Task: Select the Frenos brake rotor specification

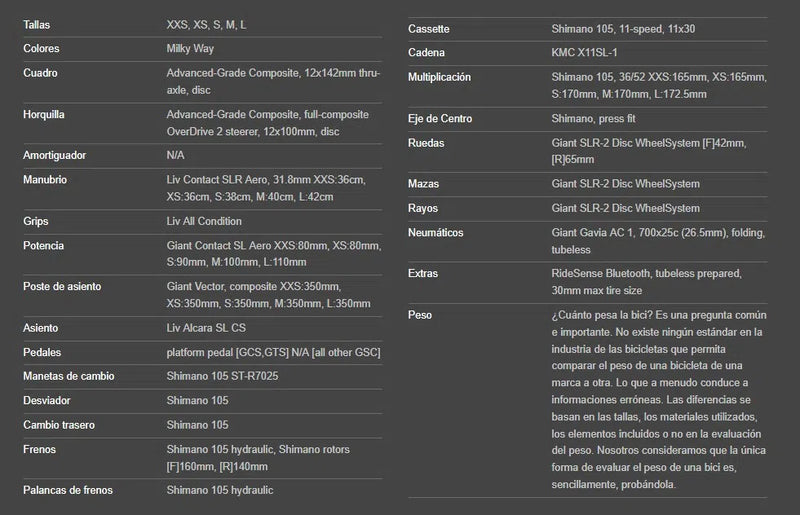Action: pos(258,458)
